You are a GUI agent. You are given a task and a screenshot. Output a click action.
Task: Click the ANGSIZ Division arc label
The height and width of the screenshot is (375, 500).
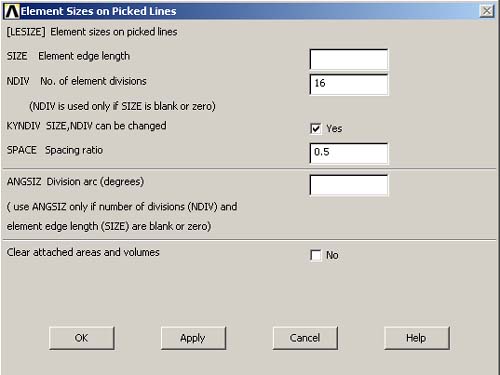click(x=75, y=182)
